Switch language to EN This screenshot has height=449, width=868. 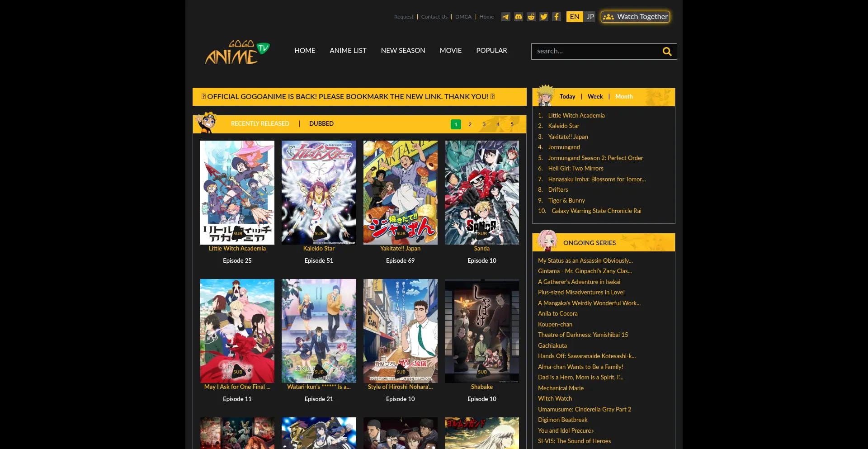pyautogui.click(x=575, y=17)
